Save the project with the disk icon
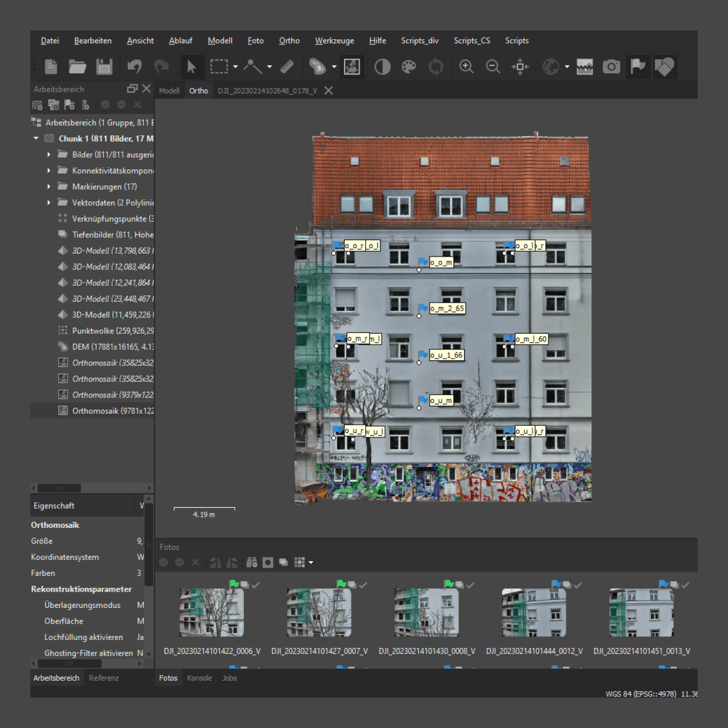Screen dimensions: 728x728 tap(104, 67)
